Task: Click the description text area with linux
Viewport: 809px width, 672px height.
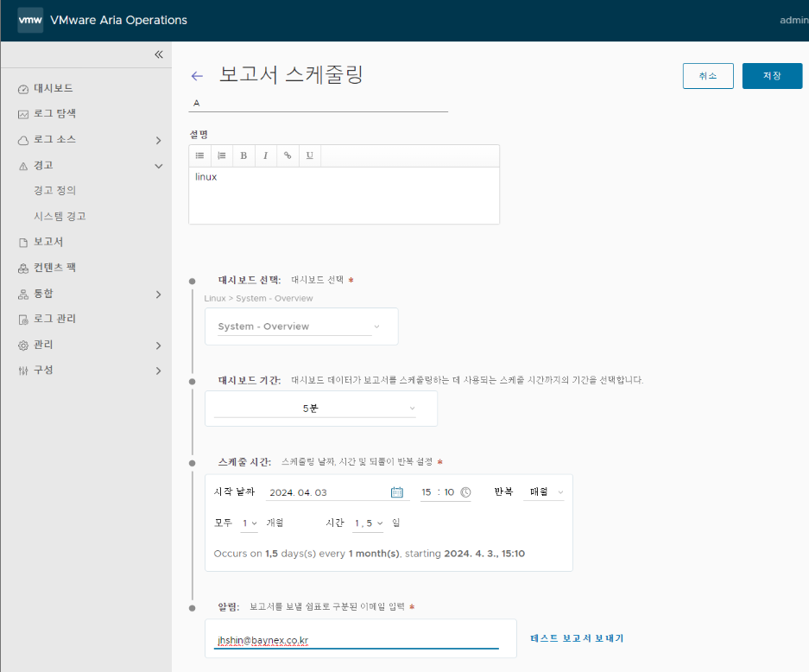Action: point(344,195)
